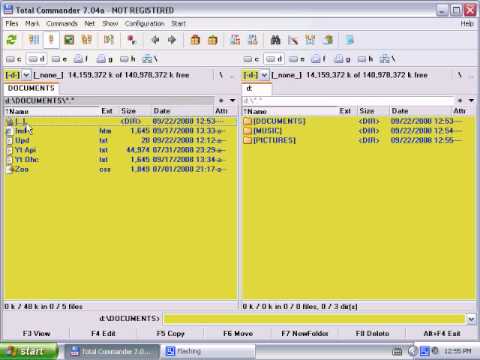Viewport: 480px width, 360px height.
Task: Open Find Files with the binoculars icon
Action: point(275,40)
